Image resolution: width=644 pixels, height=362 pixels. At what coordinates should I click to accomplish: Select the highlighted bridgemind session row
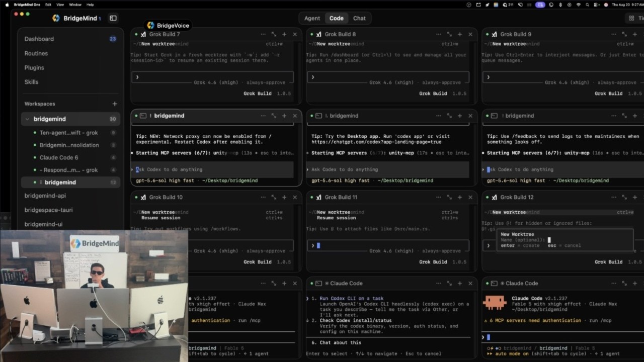coord(70,182)
